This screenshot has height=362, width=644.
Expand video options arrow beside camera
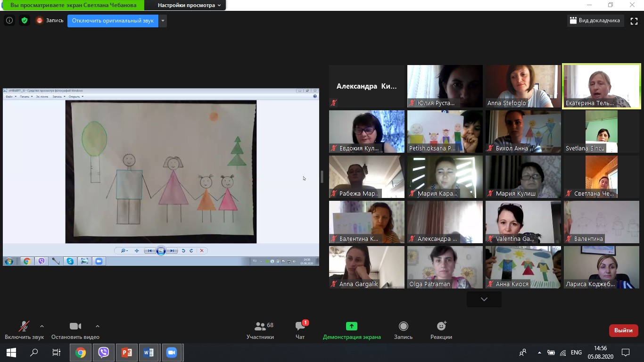pos(98,326)
